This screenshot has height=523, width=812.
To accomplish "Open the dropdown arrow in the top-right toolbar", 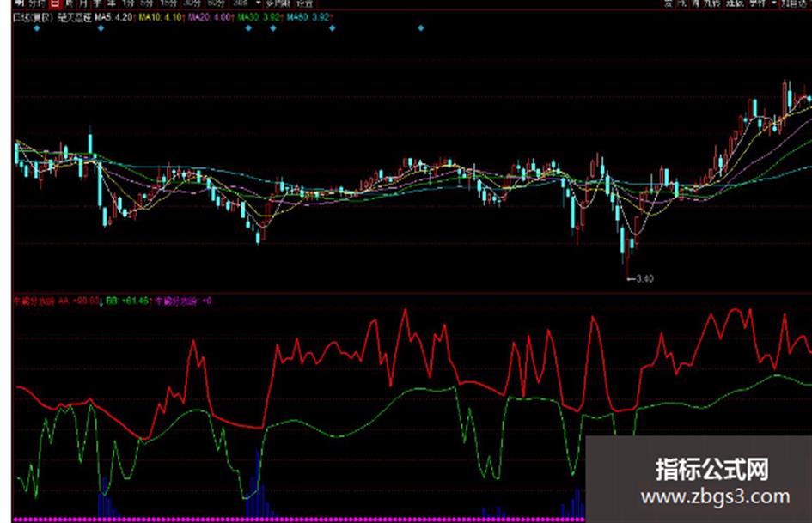I will tap(774, 3).
